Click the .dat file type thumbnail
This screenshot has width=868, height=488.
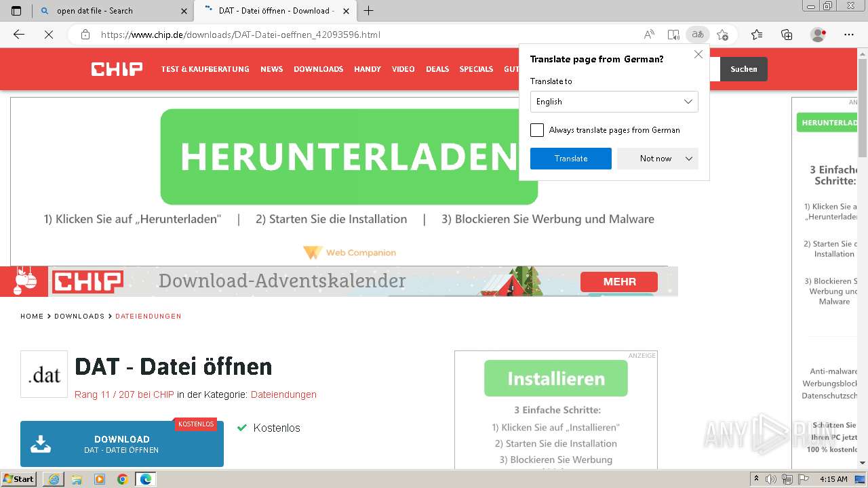pyautogui.click(x=44, y=374)
